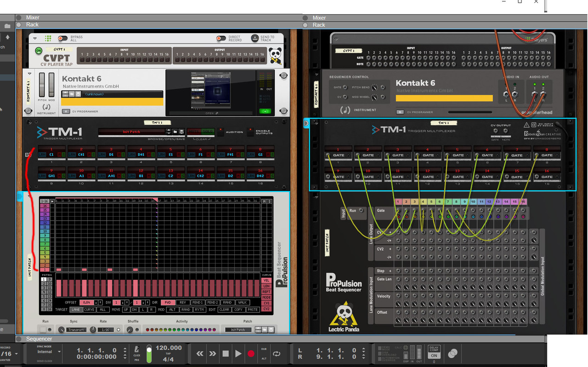Viewport: 588px width, 367px height.
Task: Collapse the back rack CVPT fold arrow
Action: [336, 40]
